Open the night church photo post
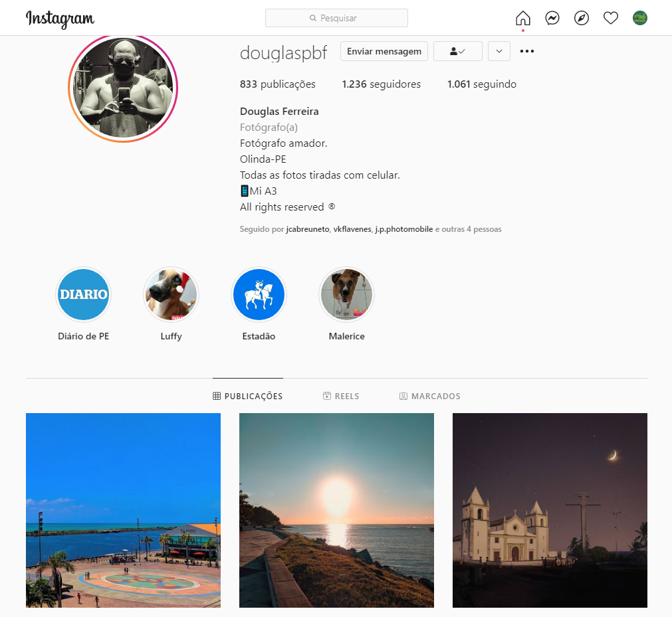Screen dimensions: 672x617 point(550,510)
